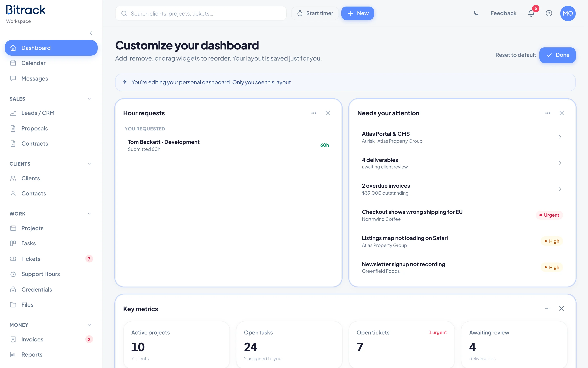
Task: Open Key metrics widget options menu
Action: tap(548, 308)
